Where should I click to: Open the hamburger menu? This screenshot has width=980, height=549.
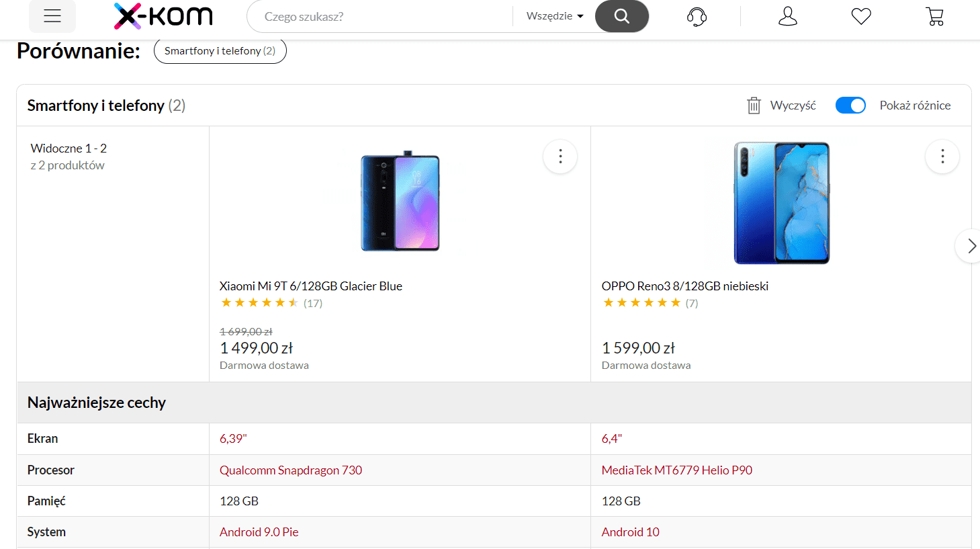click(x=52, y=16)
